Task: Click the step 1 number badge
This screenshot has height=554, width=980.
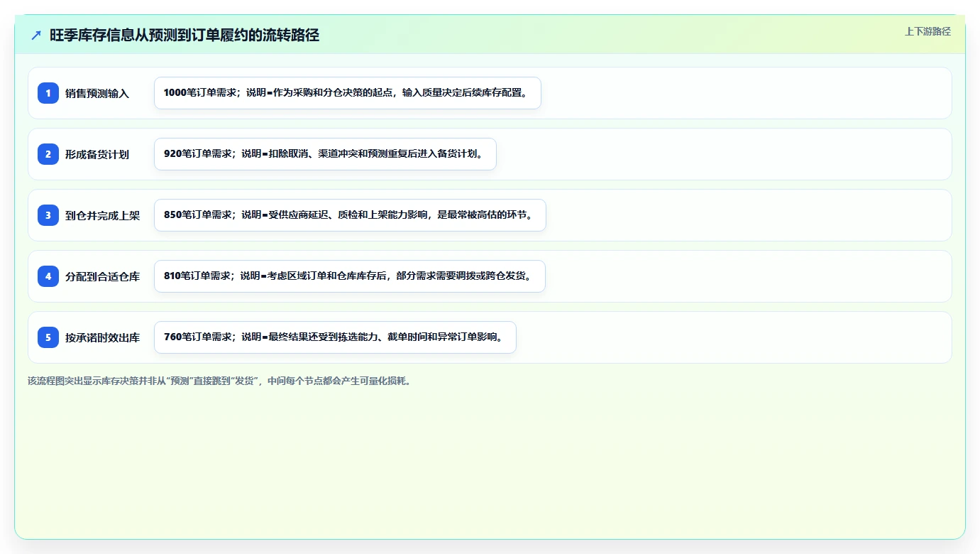Action: tap(48, 93)
